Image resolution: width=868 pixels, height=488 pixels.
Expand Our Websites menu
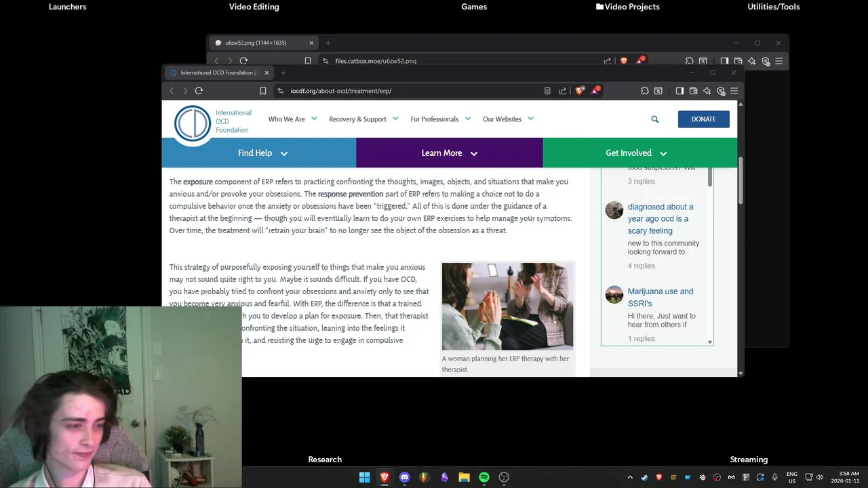click(x=508, y=119)
